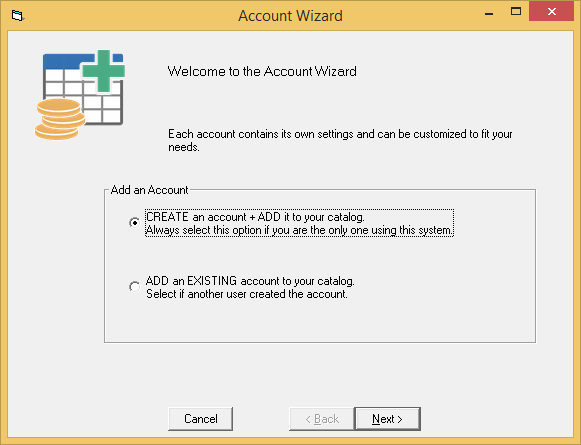
Task: Click the green plus sign in wizard illustration
Action: [104, 71]
